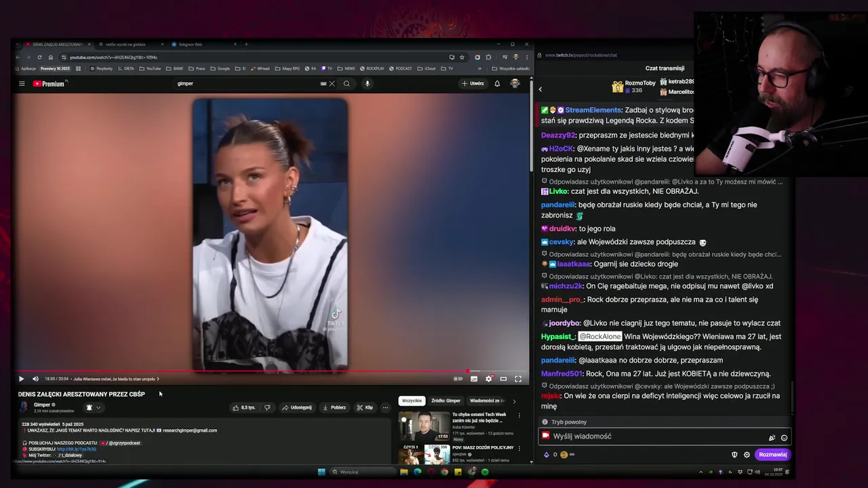This screenshot has height=488, width=868.
Task: Click the 'Wyślij wiadomość' chat input
Action: pyautogui.click(x=665, y=436)
